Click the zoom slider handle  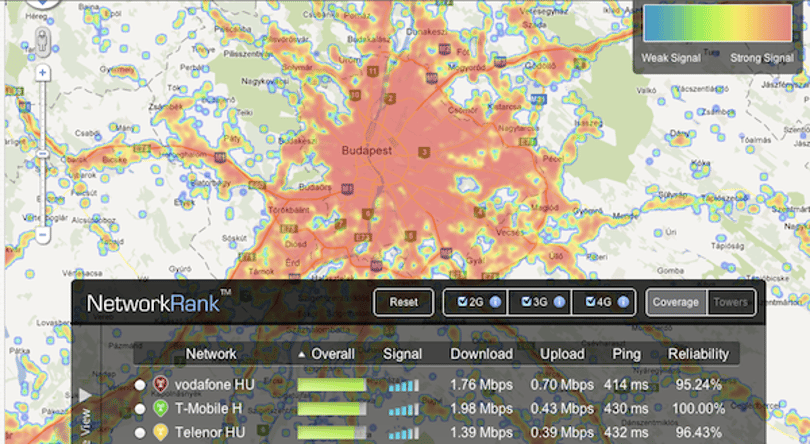point(42,154)
